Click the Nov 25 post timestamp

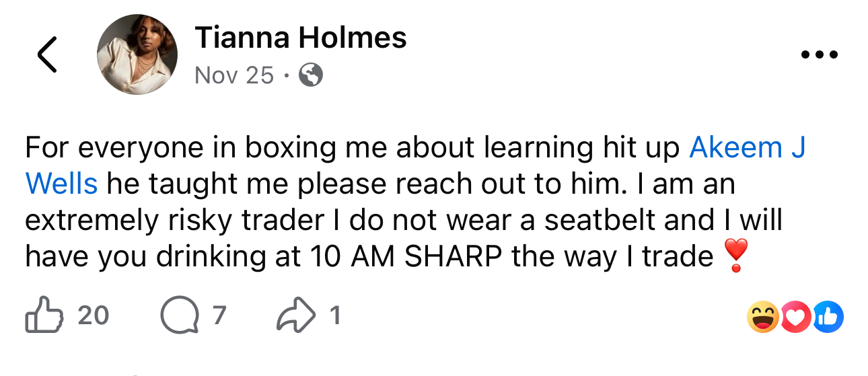pos(233,75)
